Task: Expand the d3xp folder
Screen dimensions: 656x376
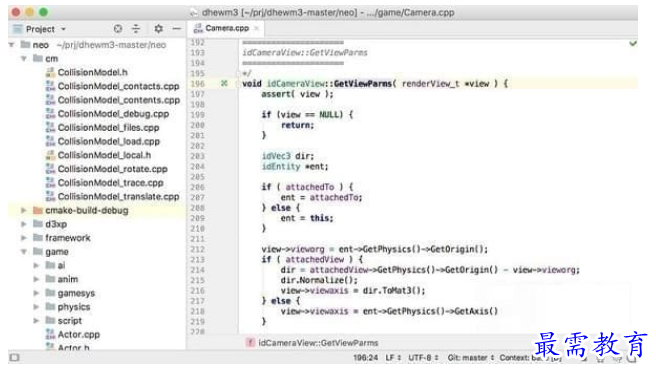Action: point(24,224)
